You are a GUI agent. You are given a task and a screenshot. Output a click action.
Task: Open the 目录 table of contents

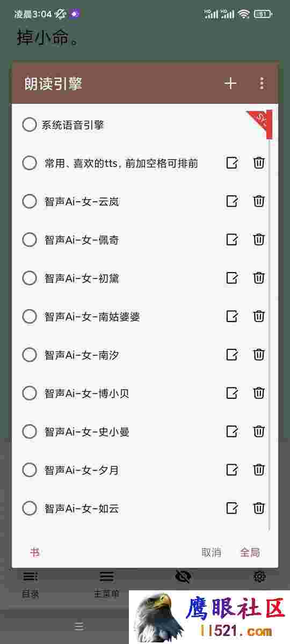coord(30,584)
